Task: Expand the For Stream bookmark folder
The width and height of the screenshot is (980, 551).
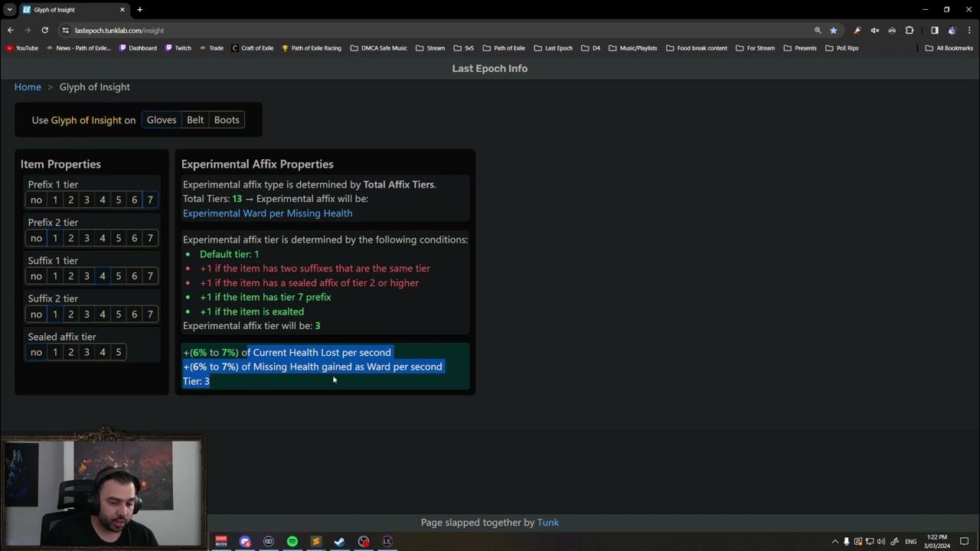Action: coord(756,48)
